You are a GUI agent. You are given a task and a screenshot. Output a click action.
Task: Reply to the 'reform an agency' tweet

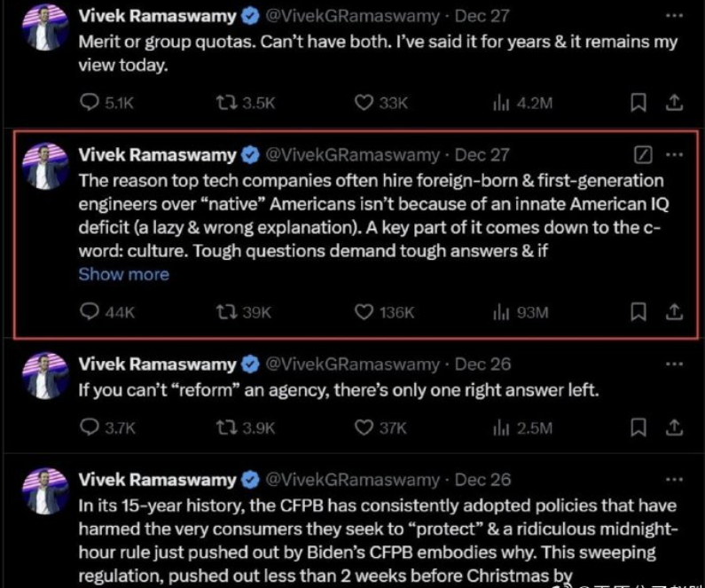pos(90,427)
